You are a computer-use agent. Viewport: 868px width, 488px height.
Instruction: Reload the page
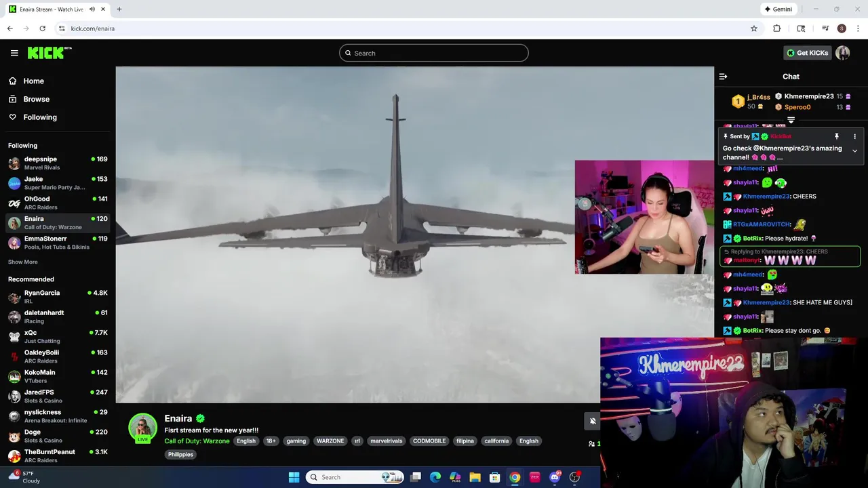(x=42, y=28)
